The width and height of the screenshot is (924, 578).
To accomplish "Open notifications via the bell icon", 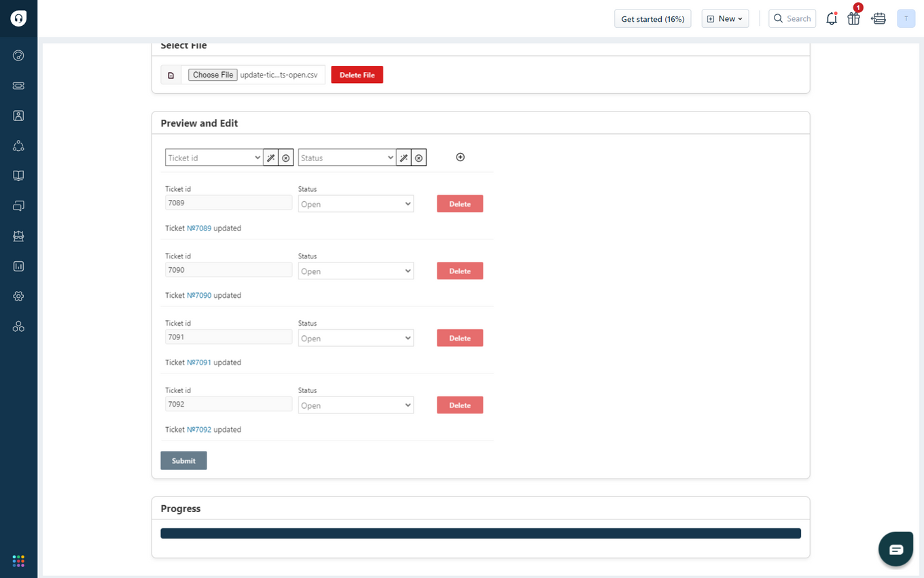I will (x=832, y=18).
